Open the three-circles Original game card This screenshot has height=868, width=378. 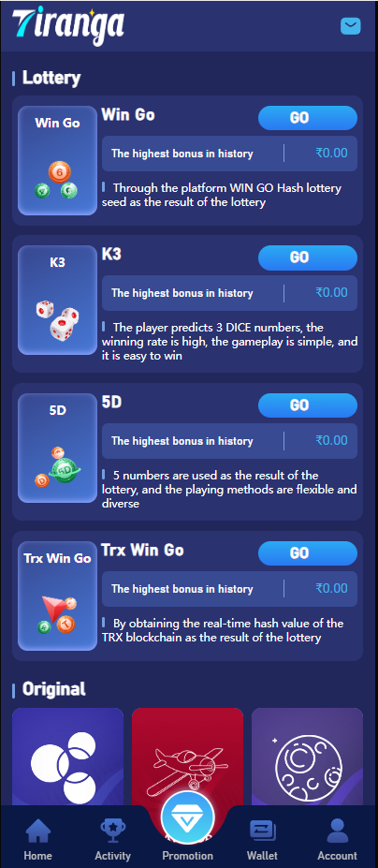(x=67, y=757)
